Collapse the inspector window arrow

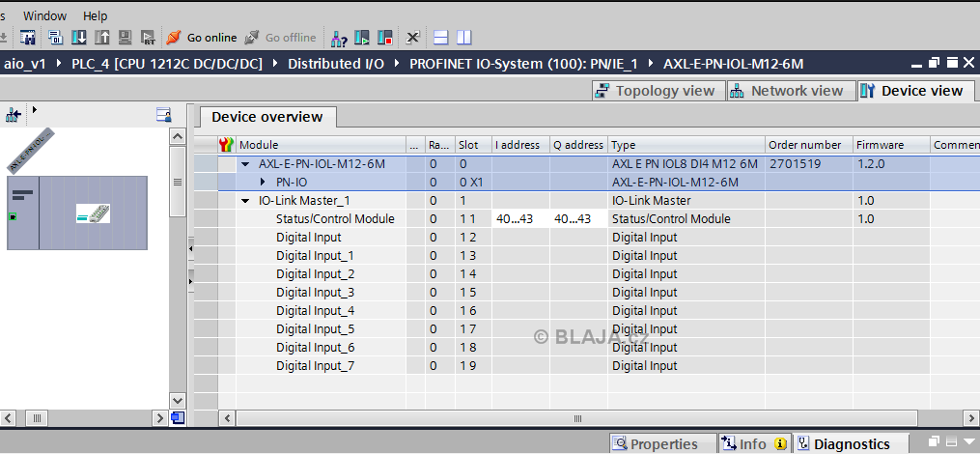point(968,440)
